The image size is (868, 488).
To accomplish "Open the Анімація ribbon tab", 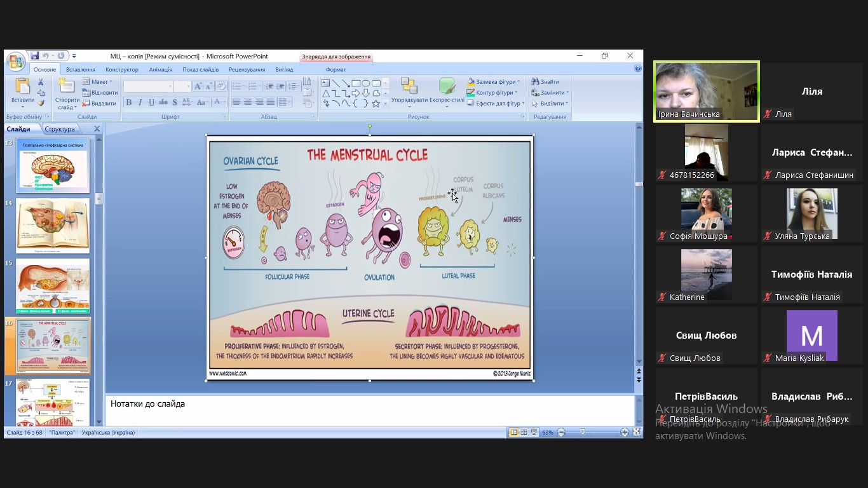I will (160, 70).
